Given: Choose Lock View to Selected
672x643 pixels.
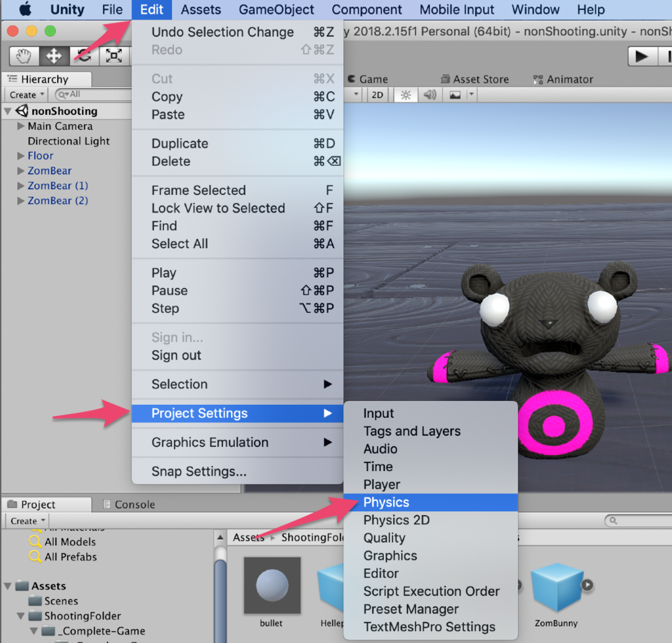Looking at the screenshot, I should click(x=238, y=208).
